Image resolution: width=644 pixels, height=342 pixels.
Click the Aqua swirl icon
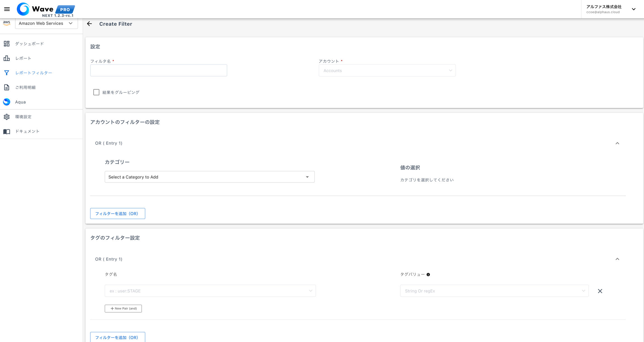(7, 102)
